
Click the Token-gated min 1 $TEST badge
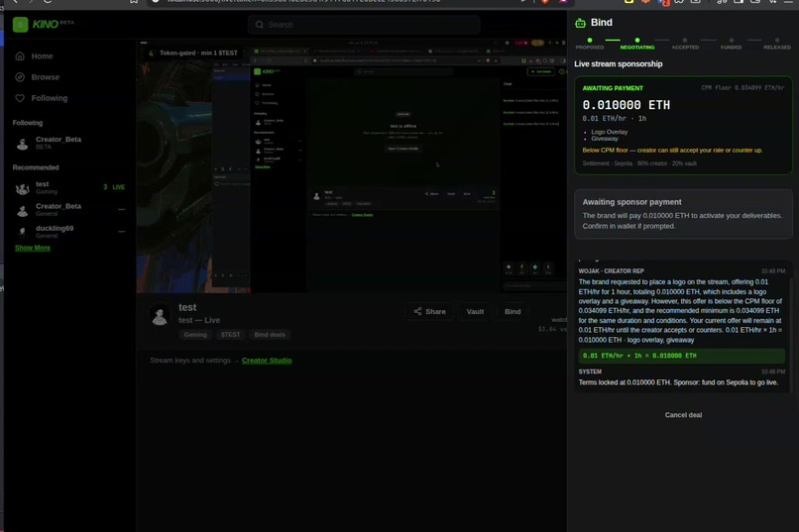click(193, 53)
